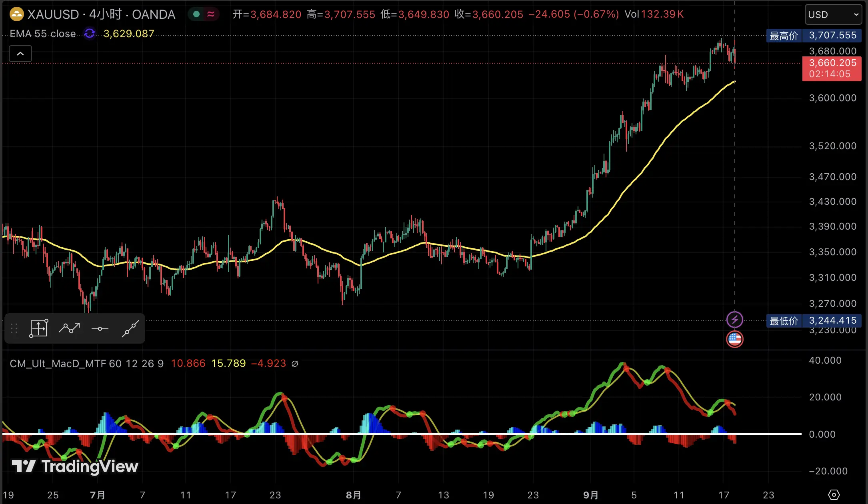Select the EMA 55 close indicator label
The image size is (868, 504).
pyautogui.click(x=43, y=34)
